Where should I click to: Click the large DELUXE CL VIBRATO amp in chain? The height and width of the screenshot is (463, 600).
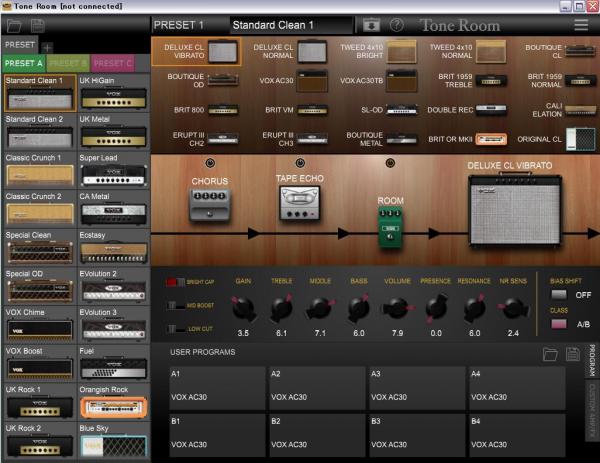pyautogui.click(x=515, y=210)
